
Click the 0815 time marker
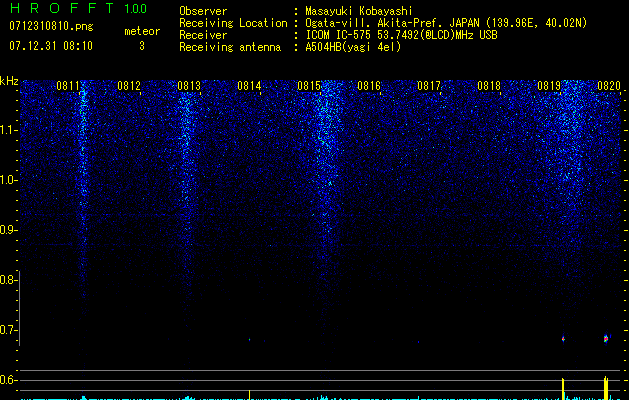309,86
